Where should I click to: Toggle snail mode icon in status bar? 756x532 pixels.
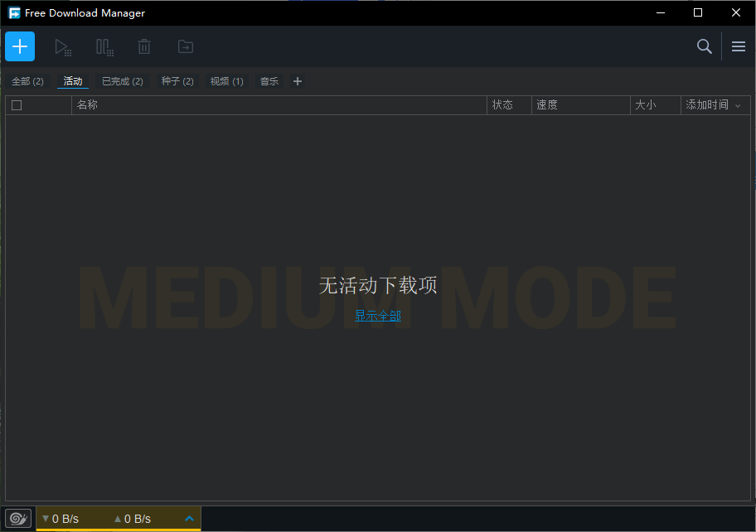[17, 519]
